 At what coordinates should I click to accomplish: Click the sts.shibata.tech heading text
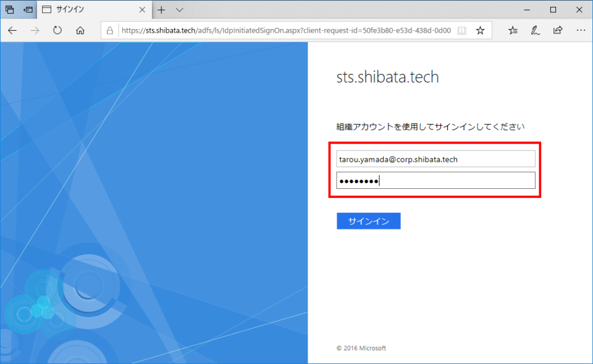(388, 77)
